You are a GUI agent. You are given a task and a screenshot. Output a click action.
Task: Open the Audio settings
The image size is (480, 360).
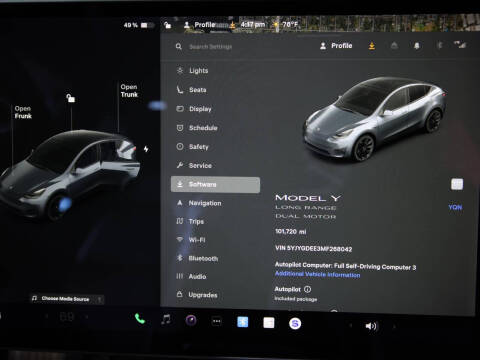[191, 276]
